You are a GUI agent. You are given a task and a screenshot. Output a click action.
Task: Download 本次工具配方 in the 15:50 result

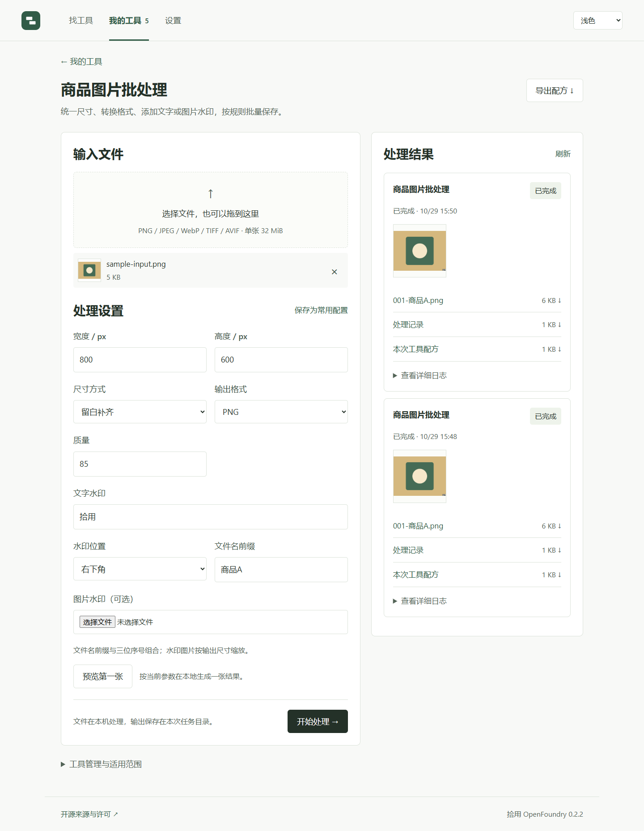pos(477,349)
